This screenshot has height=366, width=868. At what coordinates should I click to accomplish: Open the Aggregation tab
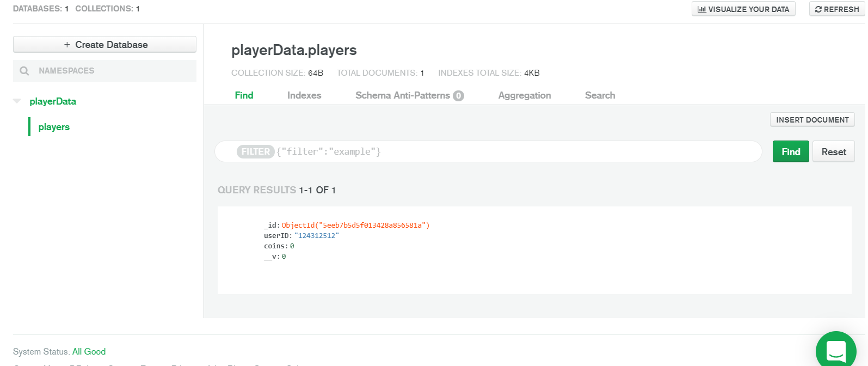click(525, 95)
